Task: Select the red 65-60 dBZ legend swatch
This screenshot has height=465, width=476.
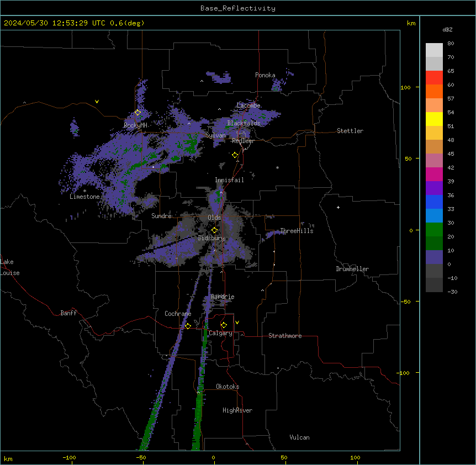Action: pos(434,78)
